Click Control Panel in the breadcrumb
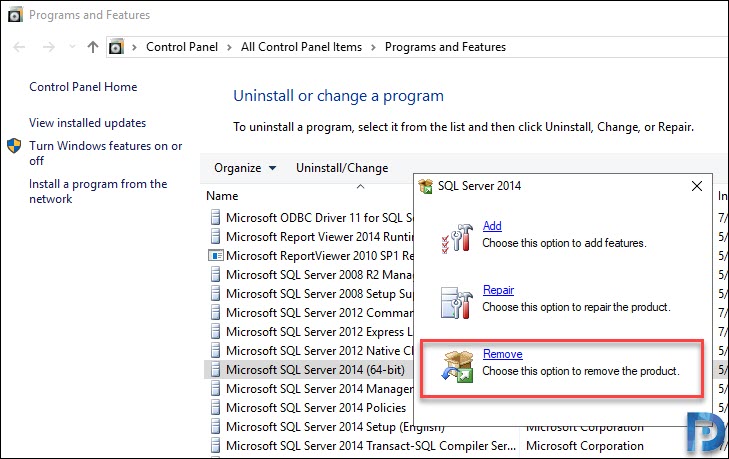The height and width of the screenshot is (459, 729). (x=182, y=47)
